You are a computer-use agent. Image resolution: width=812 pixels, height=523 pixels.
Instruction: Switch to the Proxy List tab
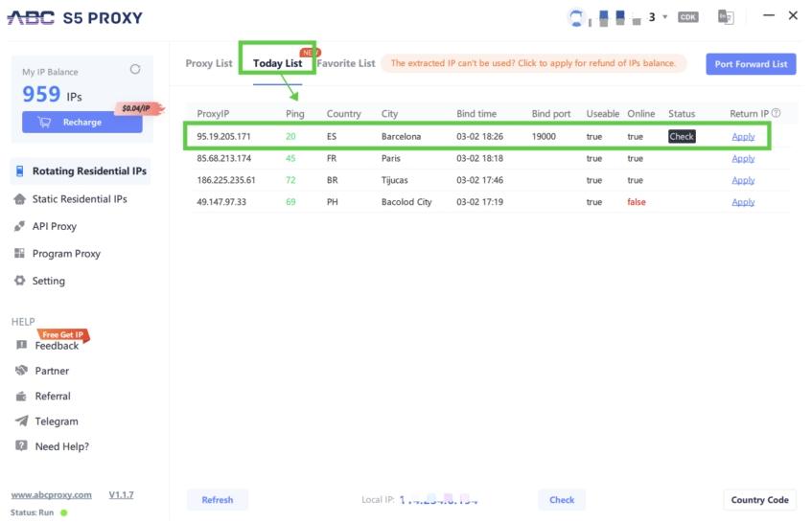coord(209,63)
